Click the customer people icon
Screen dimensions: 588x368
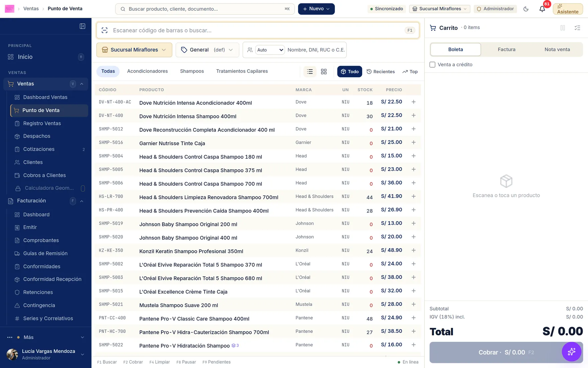[250, 50]
